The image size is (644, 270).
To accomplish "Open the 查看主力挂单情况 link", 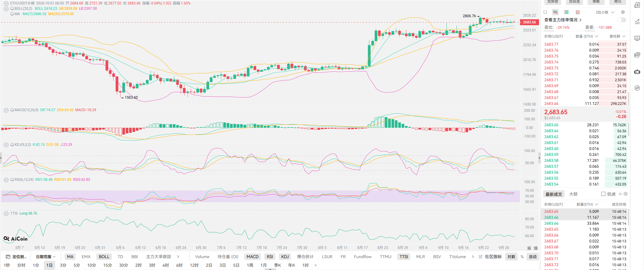I will pyautogui.click(x=563, y=20).
